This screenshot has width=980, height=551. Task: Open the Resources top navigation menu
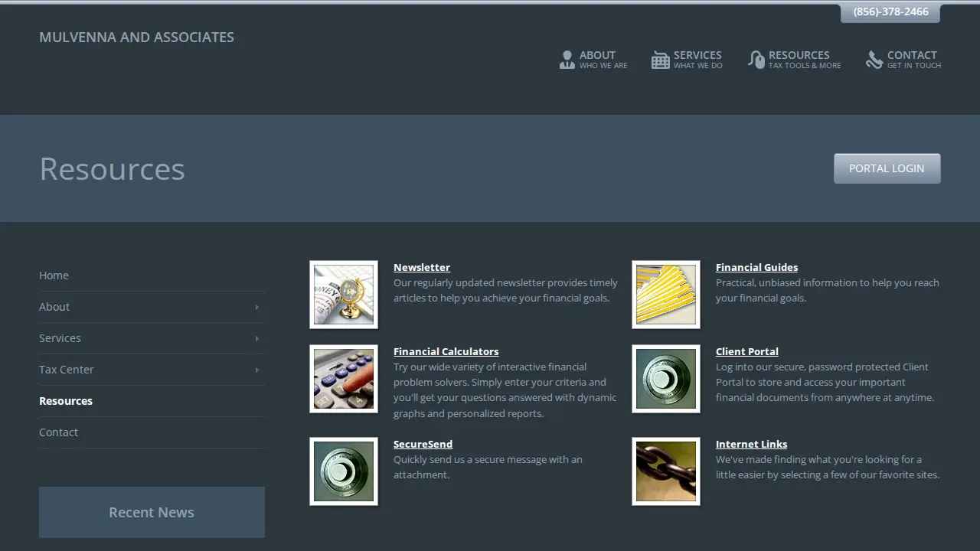[x=795, y=60]
